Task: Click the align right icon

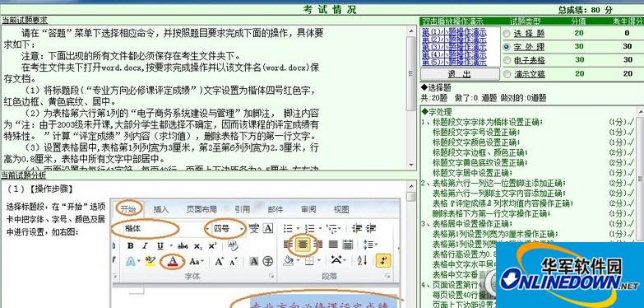Action: click(x=318, y=245)
